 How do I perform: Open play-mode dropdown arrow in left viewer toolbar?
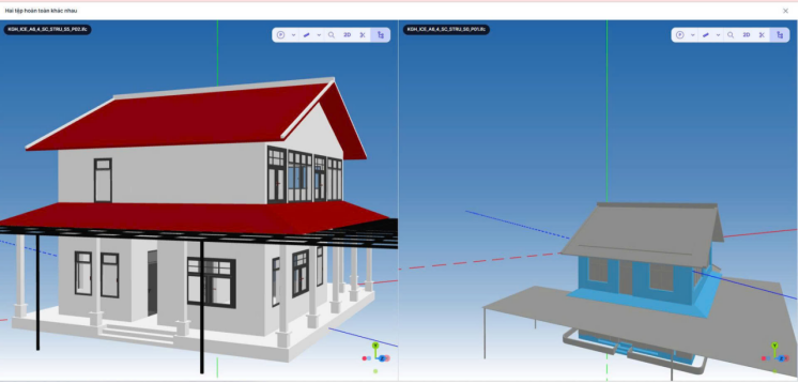(294, 35)
